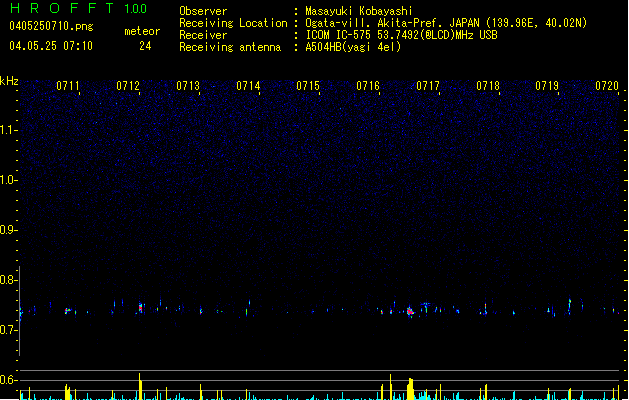Click the 0720 time marker

(607, 86)
